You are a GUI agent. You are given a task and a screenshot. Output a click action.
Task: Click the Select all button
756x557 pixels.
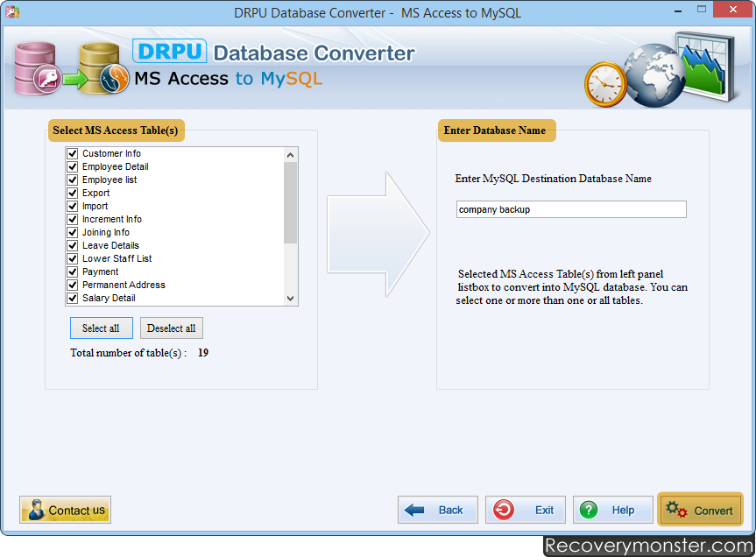tap(102, 328)
